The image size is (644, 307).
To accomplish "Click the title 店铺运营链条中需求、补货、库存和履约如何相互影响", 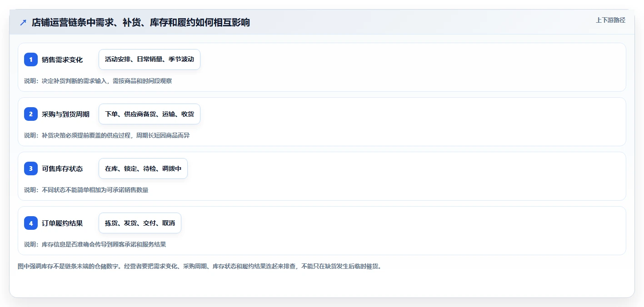I will pos(141,22).
